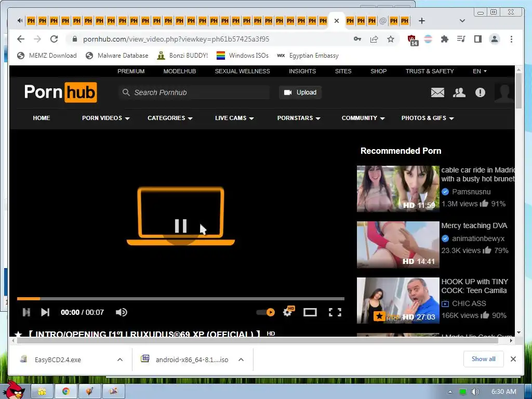Click the page vertical scrollbar
532x399 pixels.
click(x=518, y=91)
